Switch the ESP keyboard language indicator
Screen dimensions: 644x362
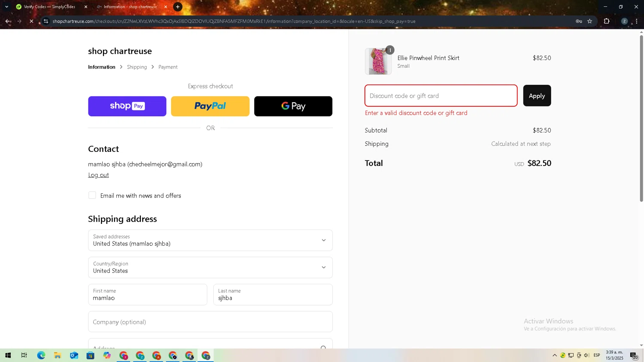(x=597, y=355)
